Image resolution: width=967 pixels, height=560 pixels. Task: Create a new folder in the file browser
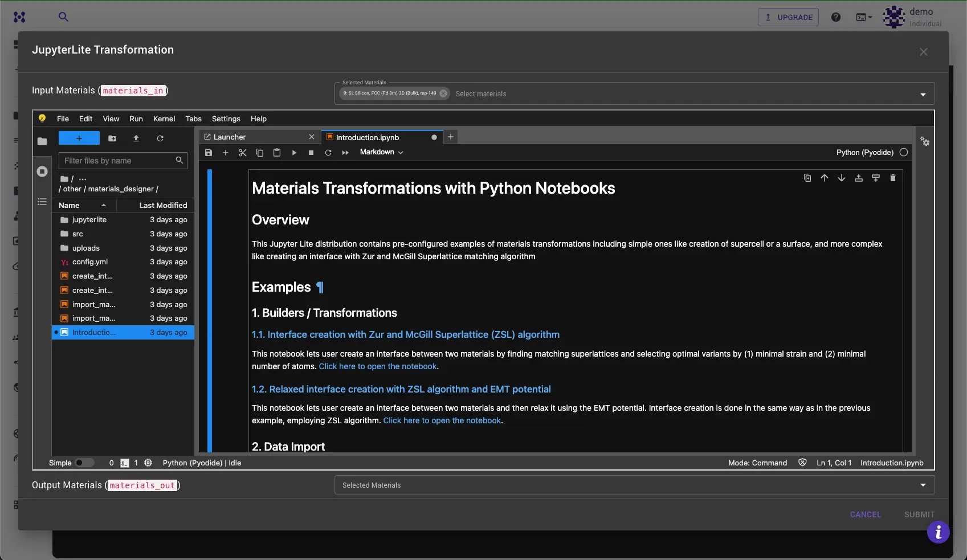click(112, 138)
